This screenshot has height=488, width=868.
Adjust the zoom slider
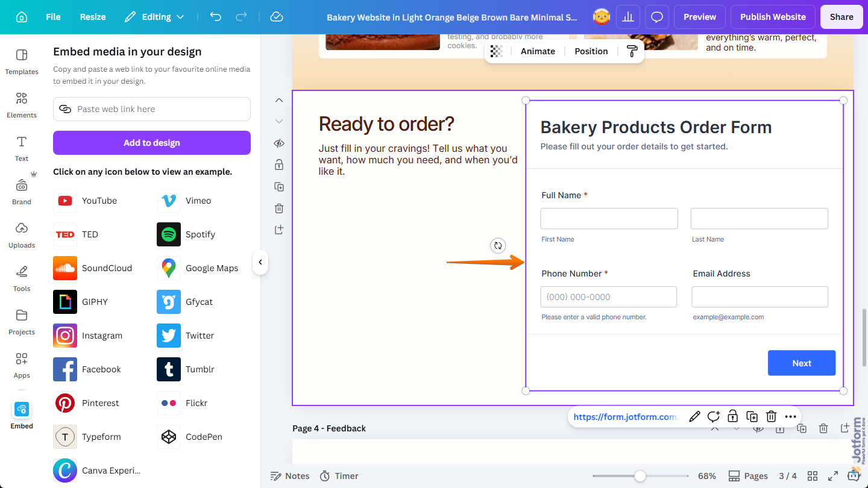pos(640,476)
